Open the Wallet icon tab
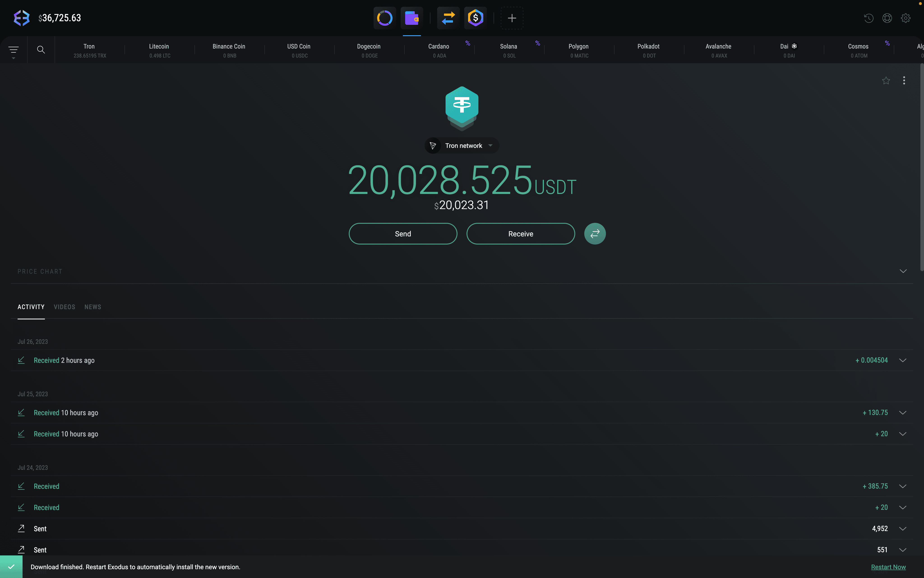Viewport: 924px width, 578px height. 412,18
